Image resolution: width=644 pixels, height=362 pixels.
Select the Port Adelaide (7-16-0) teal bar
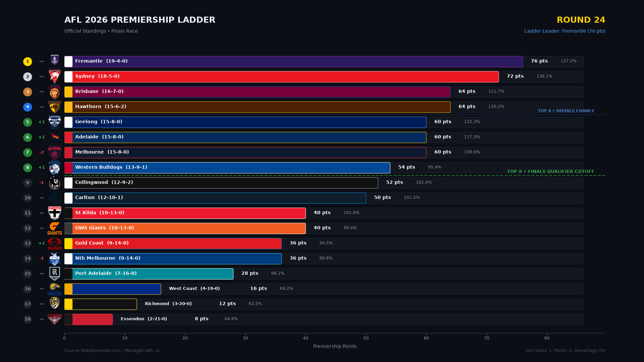pos(149,274)
